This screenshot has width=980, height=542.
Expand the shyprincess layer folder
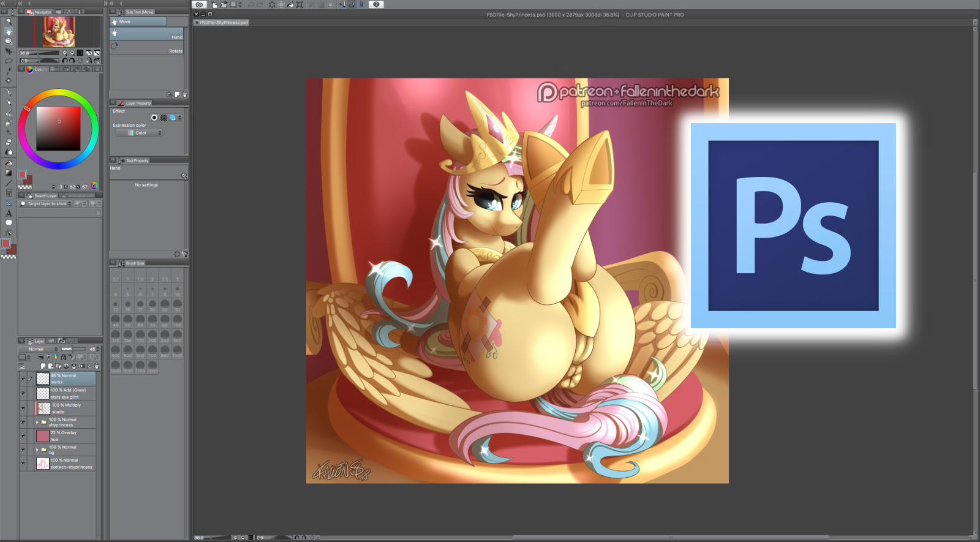[x=37, y=422]
